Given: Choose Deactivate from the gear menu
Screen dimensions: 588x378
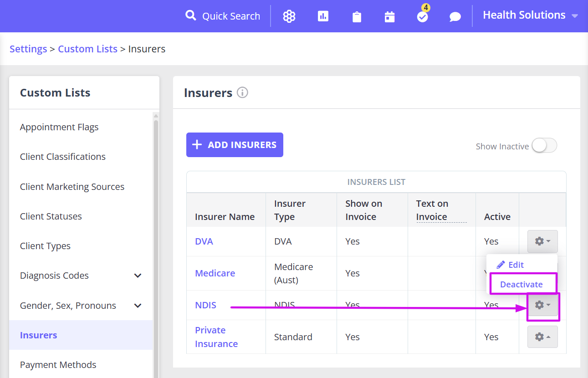Looking at the screenshot, I should click(x=522, y=284).
